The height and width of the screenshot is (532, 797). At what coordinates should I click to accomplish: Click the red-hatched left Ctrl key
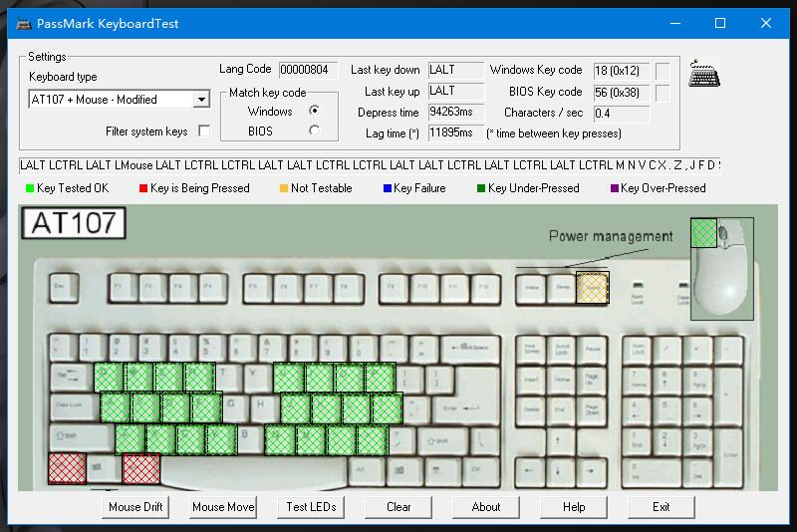[x=67, y=468]
